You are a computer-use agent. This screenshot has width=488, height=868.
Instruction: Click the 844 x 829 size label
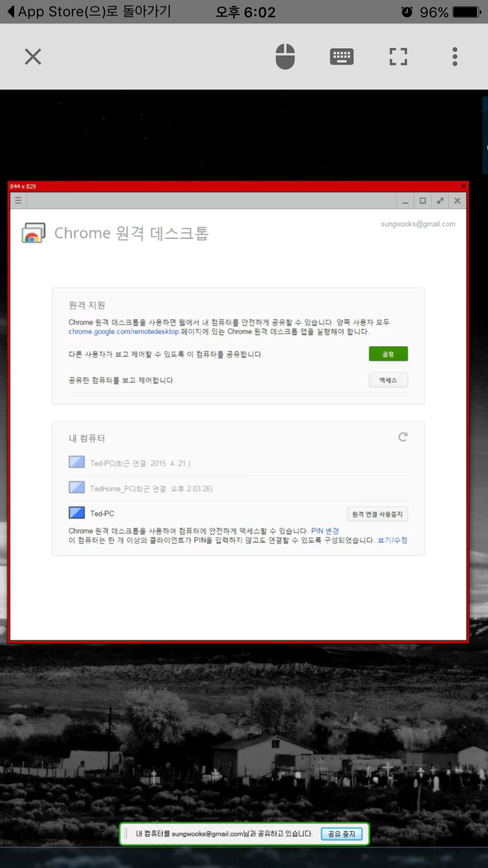[x=23, y=186]
